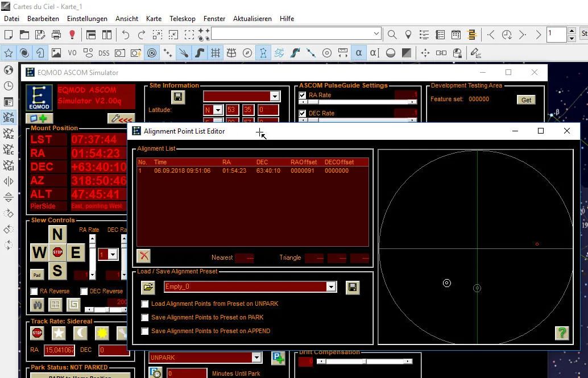This screenshot has width=588, height=378.
Task: Click the green question mark help icon
Action: tap(562, 333)
